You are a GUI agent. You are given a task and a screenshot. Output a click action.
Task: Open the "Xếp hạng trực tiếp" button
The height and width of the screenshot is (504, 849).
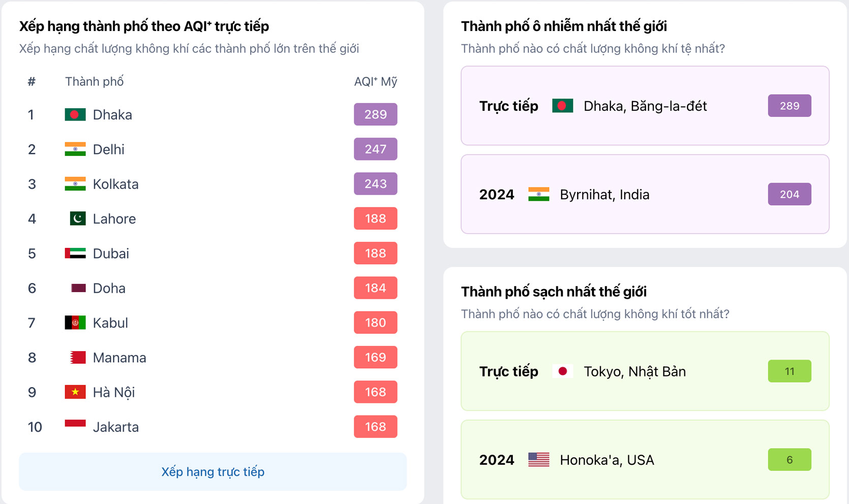click(x=213, y=471)
